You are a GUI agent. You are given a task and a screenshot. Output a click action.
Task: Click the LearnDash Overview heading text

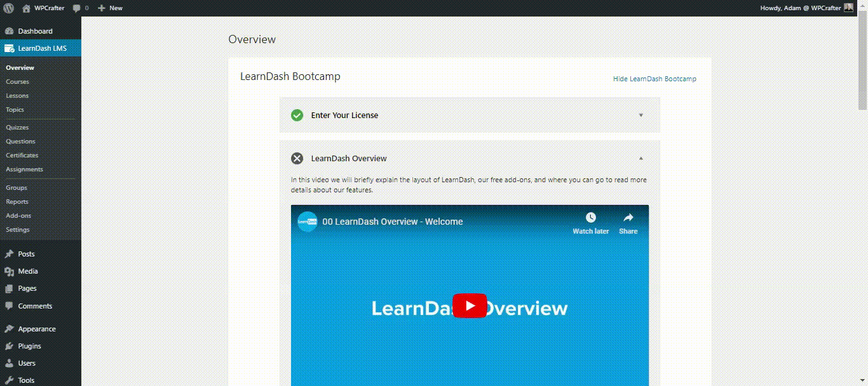click(349, 158)
